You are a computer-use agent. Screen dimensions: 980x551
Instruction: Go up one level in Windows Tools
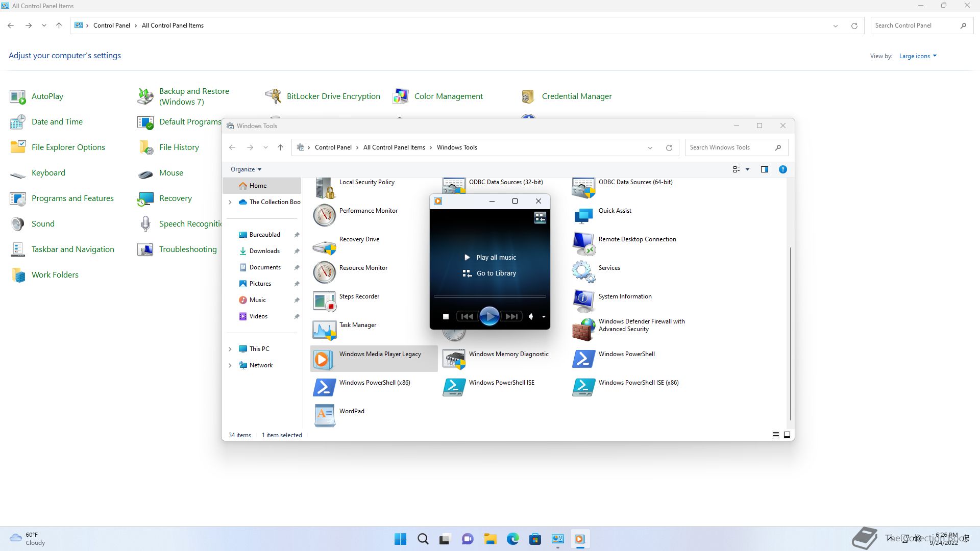280,147
